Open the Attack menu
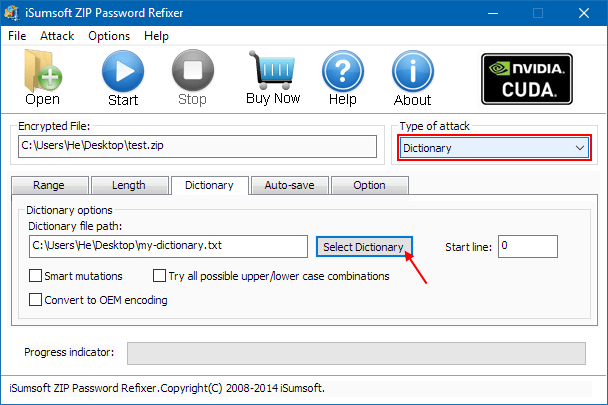 57,36
